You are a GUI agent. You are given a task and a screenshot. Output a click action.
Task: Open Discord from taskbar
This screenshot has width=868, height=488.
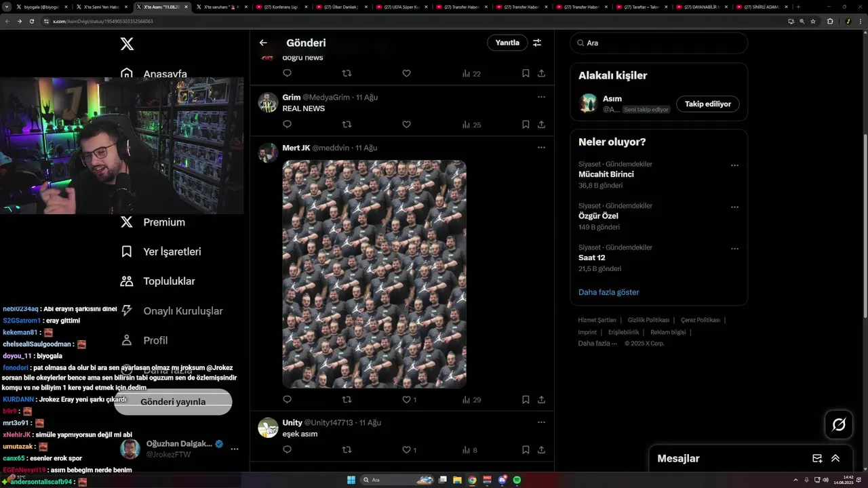[502, 480]
